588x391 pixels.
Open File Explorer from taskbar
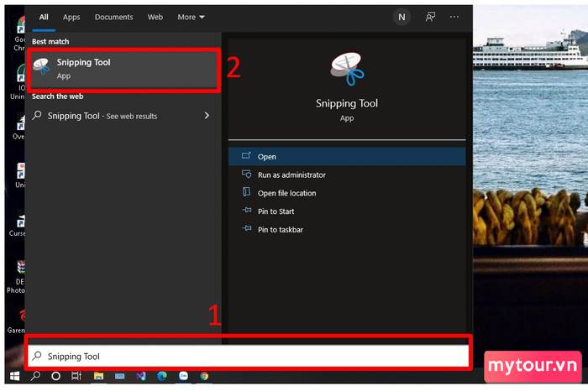[x=98, y=376]
